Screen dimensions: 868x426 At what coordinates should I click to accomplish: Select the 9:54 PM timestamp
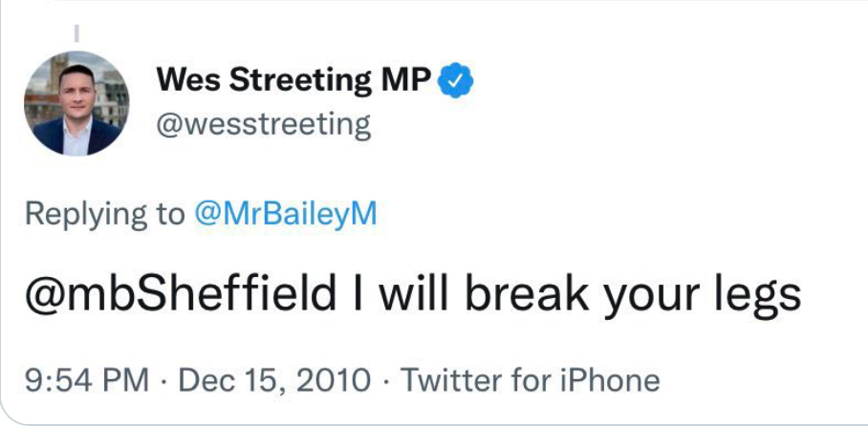coord(86,380)
